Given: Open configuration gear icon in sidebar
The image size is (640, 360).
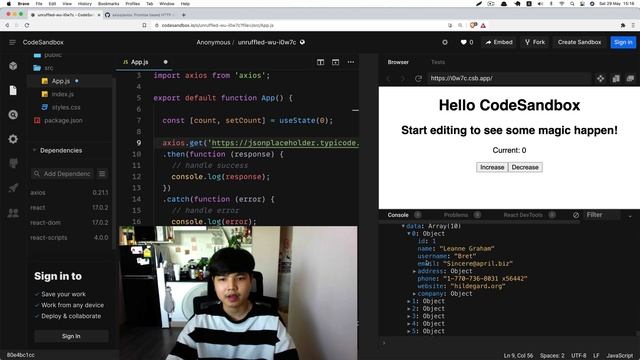Looking at the screenshot, I should [13, 139].
